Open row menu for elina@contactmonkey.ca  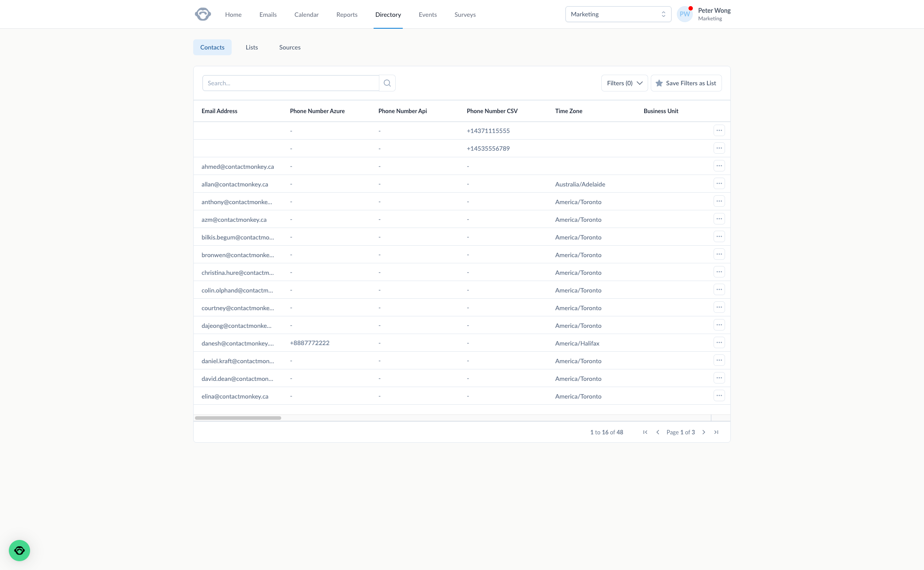point(719,396)
